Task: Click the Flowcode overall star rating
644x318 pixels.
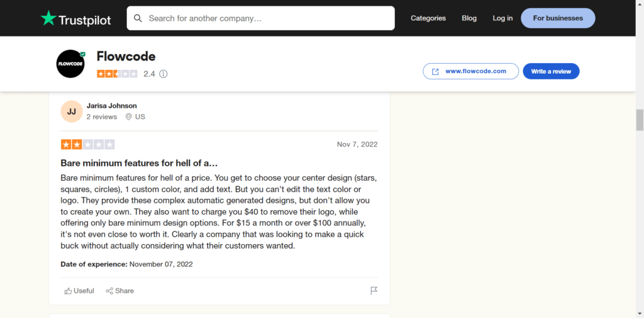Action: pos(117,74)
